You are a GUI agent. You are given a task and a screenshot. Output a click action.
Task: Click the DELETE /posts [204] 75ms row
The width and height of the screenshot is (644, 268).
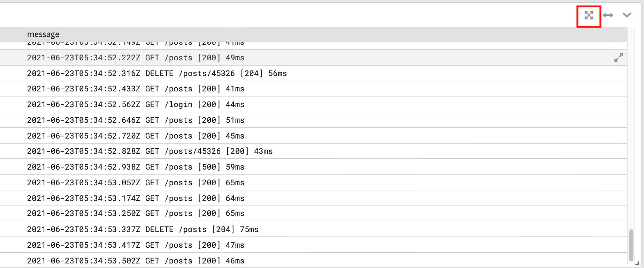point(143,229)
